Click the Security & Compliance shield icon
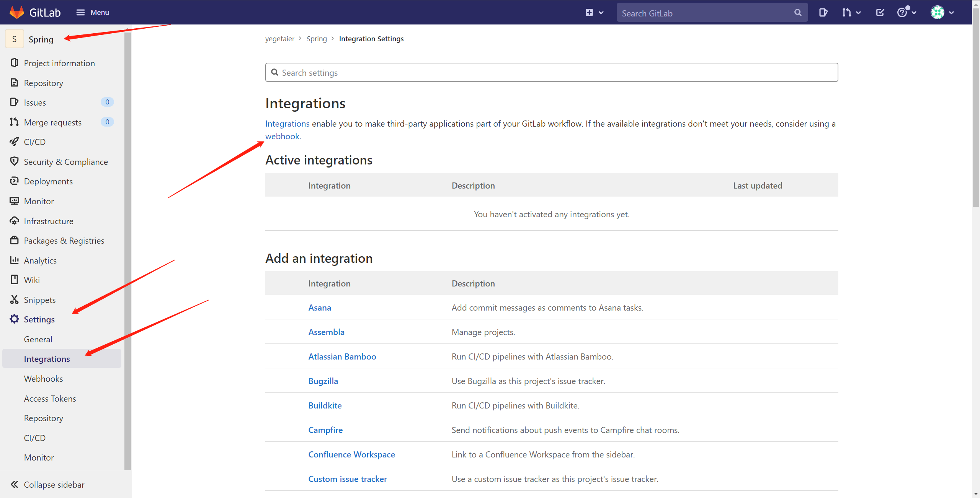This screenshot has width=980, height=498. pos(14,161)
